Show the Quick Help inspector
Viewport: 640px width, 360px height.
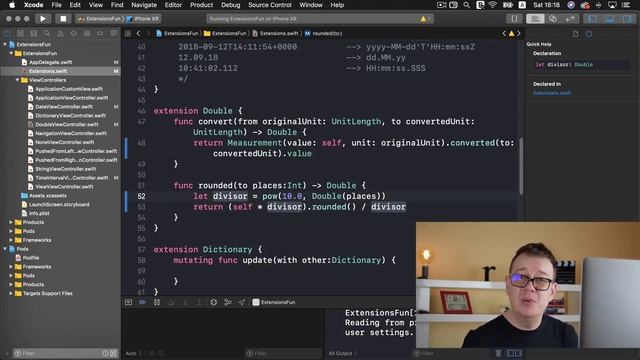click(x=589, y=34)
